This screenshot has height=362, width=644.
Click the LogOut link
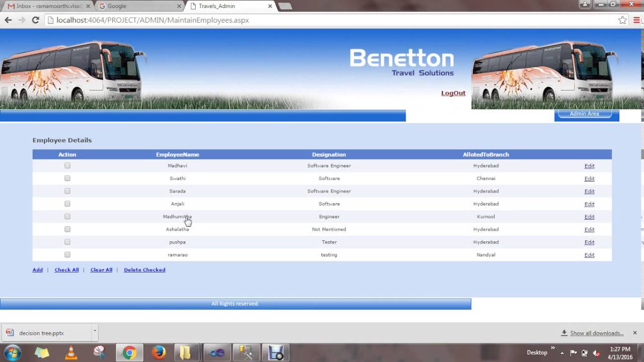[x=453, y=93]
